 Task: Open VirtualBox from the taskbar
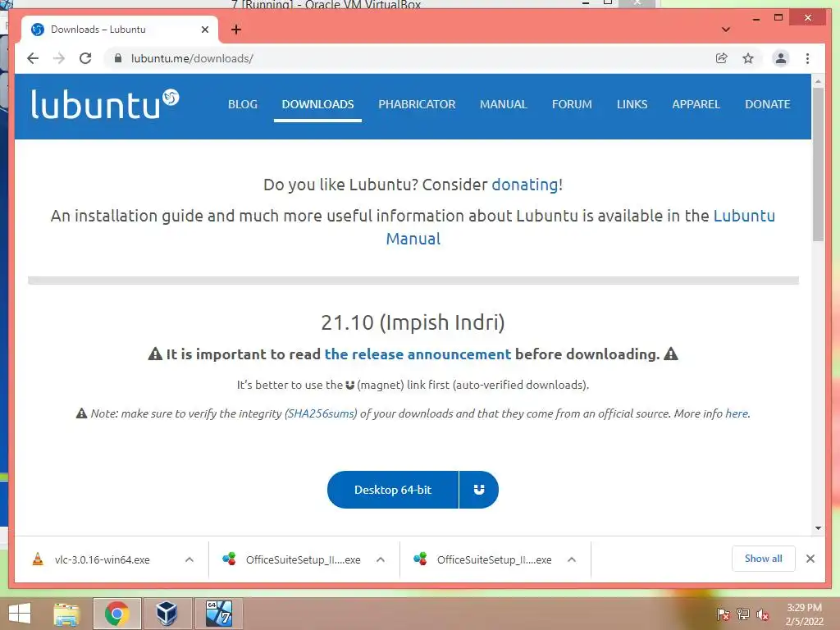click(x=167, y=614)
